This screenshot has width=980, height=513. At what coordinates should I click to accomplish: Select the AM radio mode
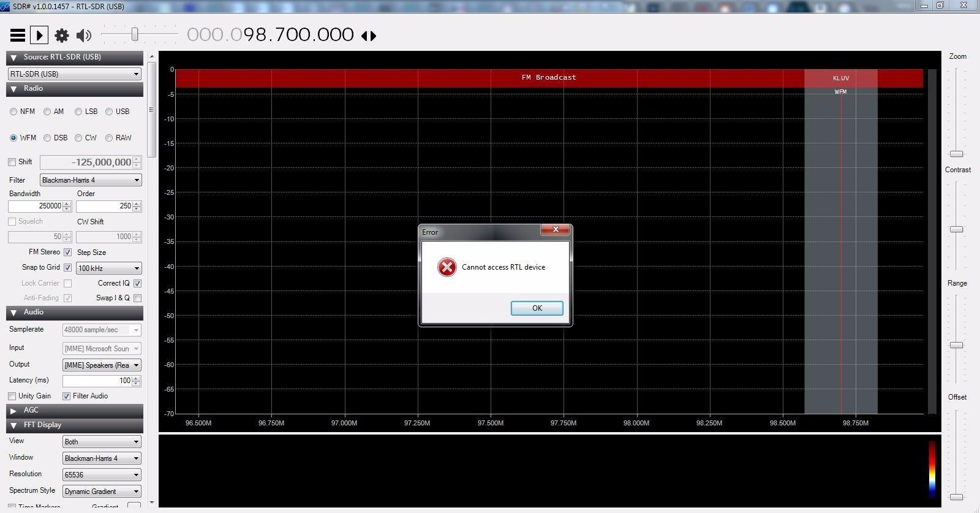pos(47,112)
